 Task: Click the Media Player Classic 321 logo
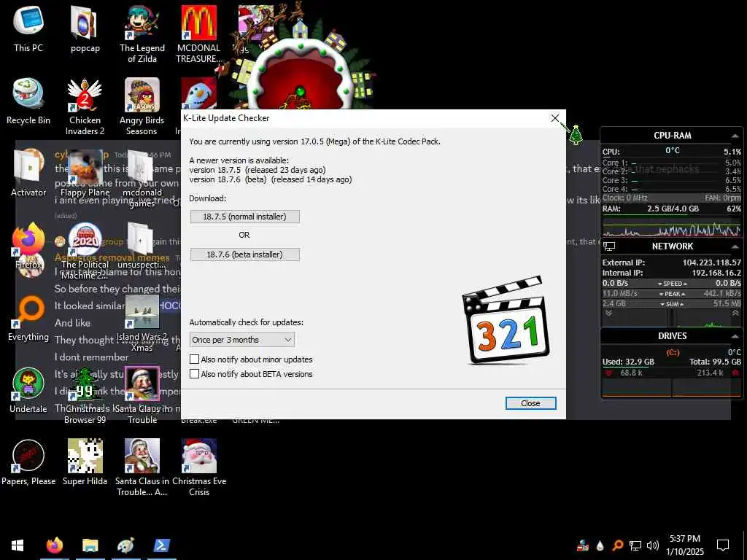[506, 320]
